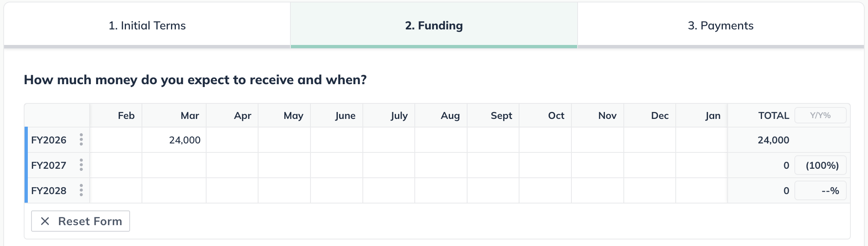Image resolution: width=868 pixels, height=246 pixels.
Task: Click the empty Feb cell for FY2026
Action: click(x=116, y=140)
